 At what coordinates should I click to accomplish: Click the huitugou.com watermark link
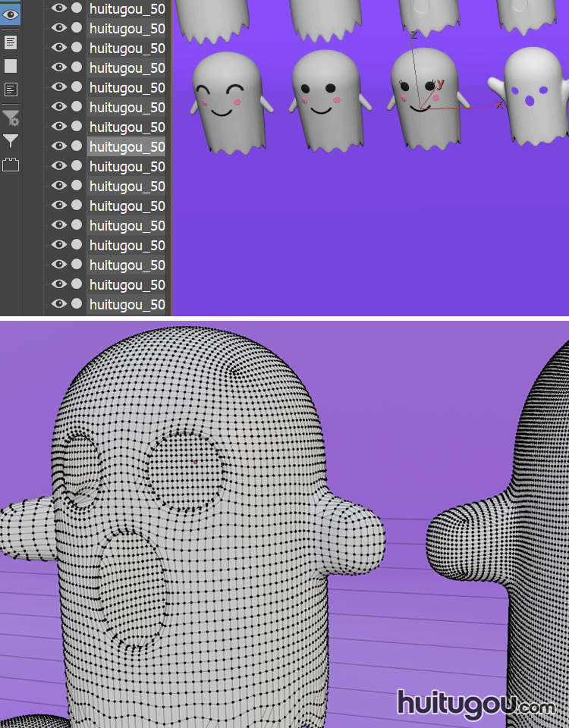click(476, 704)
